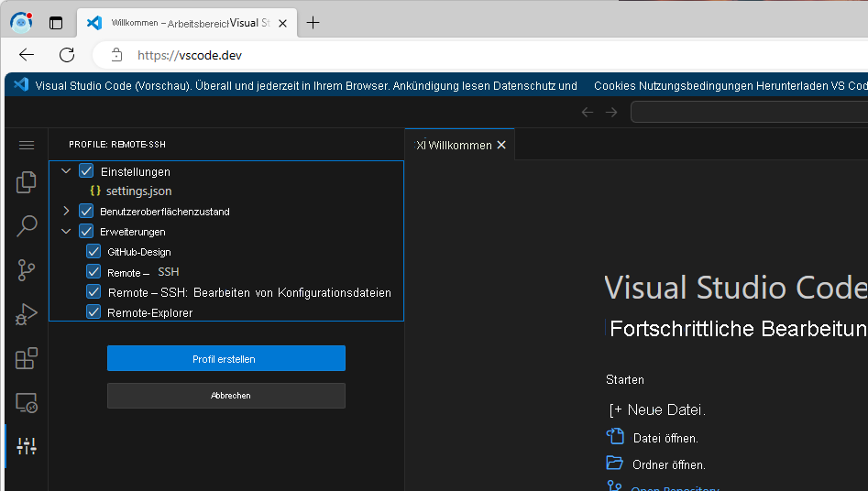Expand the Benutzeroberflächenzustand tree node
The height and width of the screenshot is (491, 868).
click(x=66, y=211)
